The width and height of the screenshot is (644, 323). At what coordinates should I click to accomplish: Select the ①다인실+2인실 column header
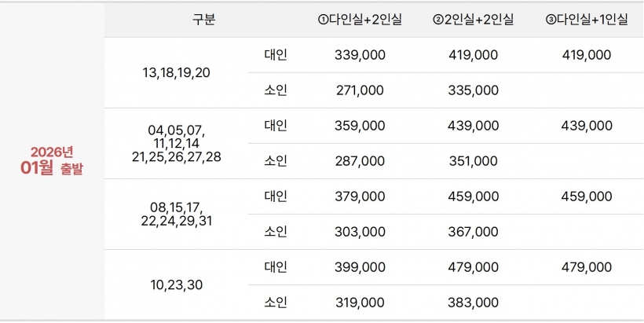tap(360, 20)
